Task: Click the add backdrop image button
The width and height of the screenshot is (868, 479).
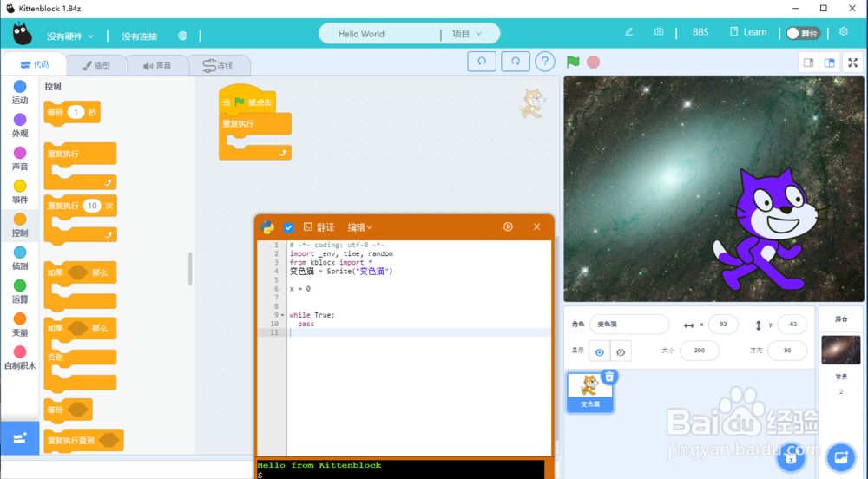Action: tap(841, 458)
